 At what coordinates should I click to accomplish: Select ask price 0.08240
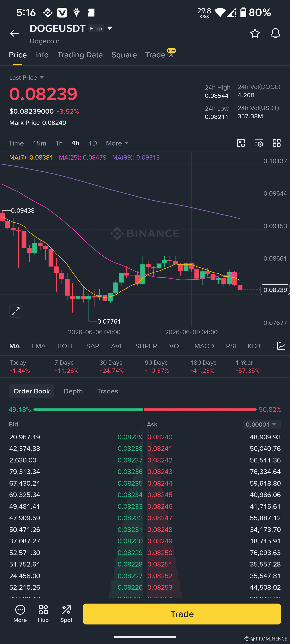tap(160, 437)
